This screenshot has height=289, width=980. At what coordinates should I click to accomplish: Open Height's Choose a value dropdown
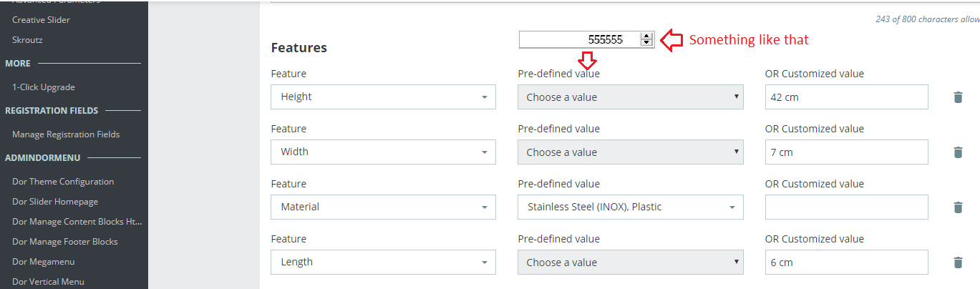point(630,97)
